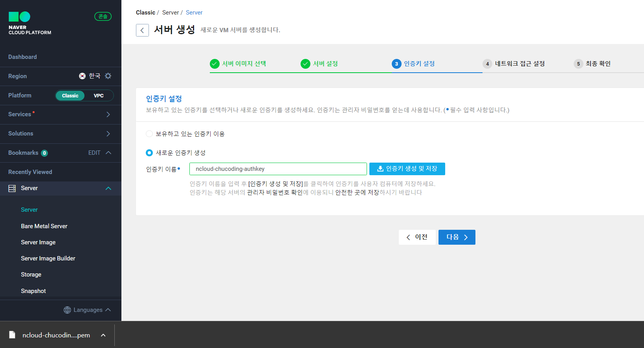644x348 pixels.
Task: Collapse the Bookmarks section chevron
Action: point(108,153)
